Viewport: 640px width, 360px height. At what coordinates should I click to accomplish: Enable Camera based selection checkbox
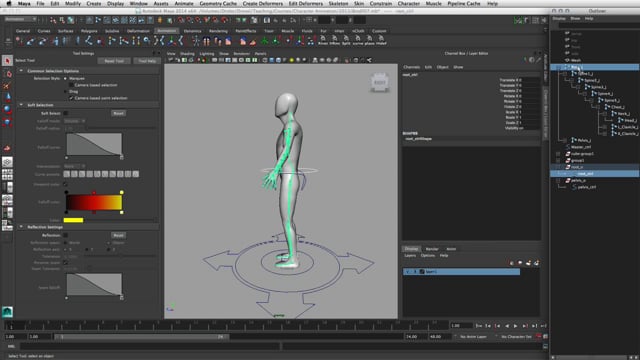coord(71,85)
